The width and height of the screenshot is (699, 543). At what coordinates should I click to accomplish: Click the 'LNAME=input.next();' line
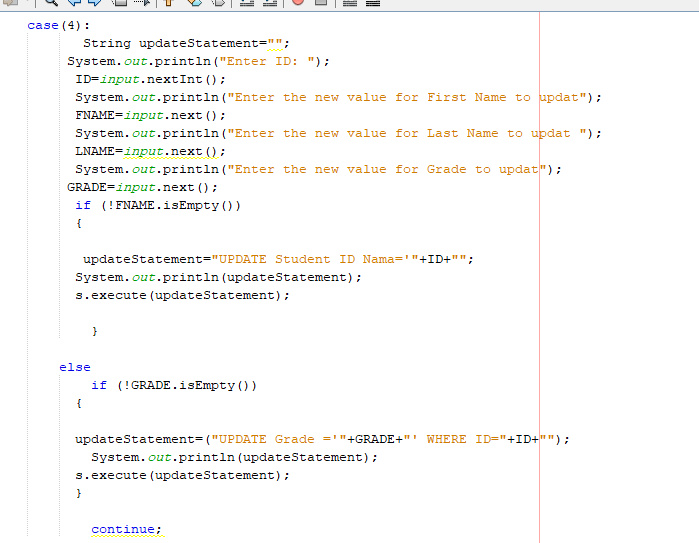(151, 152)
